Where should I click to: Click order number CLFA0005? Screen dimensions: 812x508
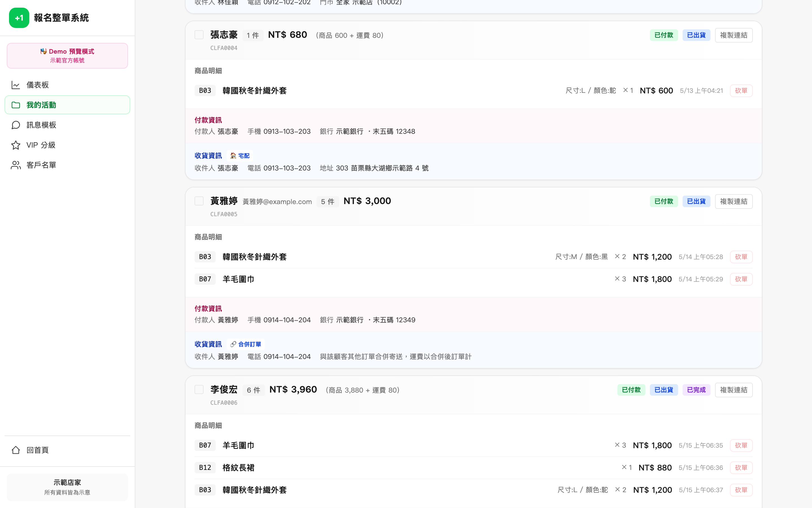pos(224,214)
